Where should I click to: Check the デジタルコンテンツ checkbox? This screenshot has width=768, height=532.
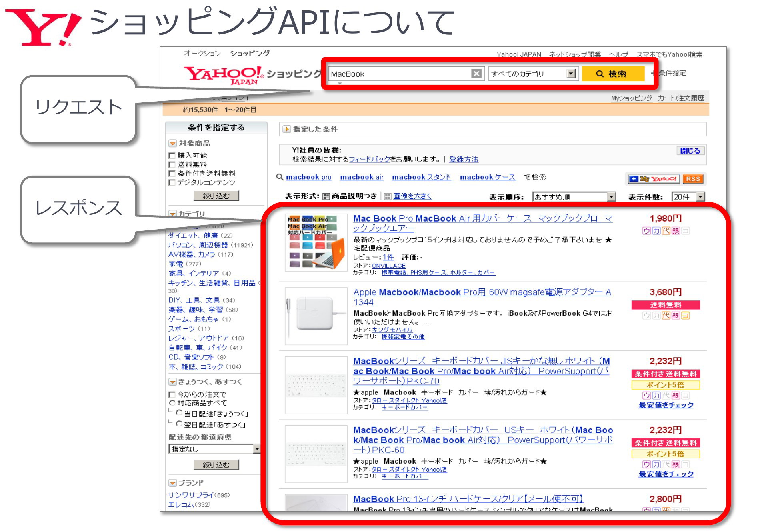click(172, 183)
